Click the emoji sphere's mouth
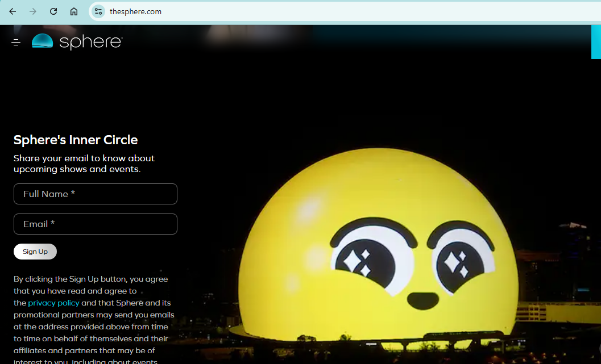 (x=421, y=300)
